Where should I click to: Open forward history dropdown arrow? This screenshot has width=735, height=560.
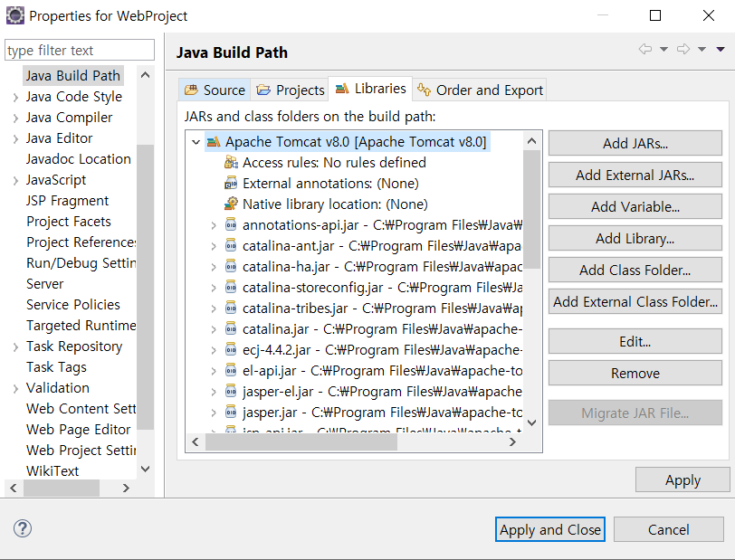pos(702,49)
